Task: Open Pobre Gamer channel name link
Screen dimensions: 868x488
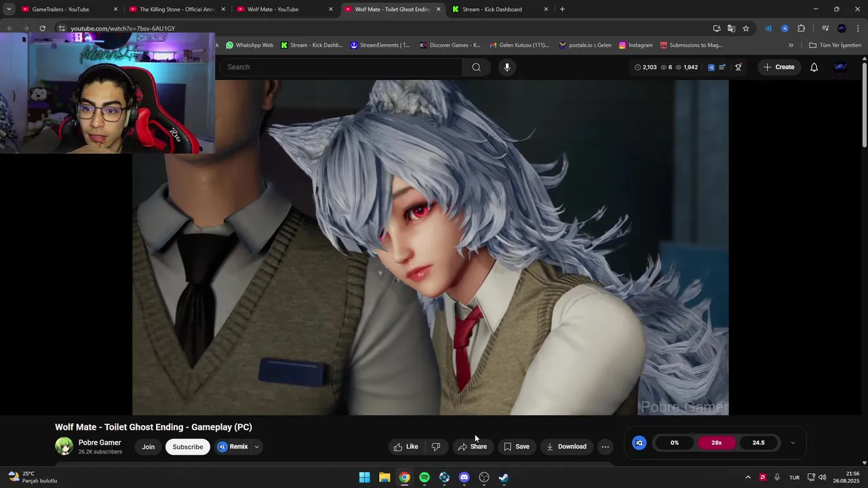Action: click(100, 443)
